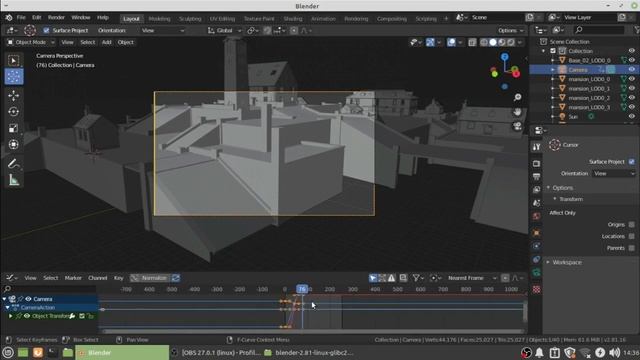Image resolution: width=640 pixels, height=360 pixels.
Task: Click the viewport navigation gizmo Z axis
Action: [x=505, y=57]
